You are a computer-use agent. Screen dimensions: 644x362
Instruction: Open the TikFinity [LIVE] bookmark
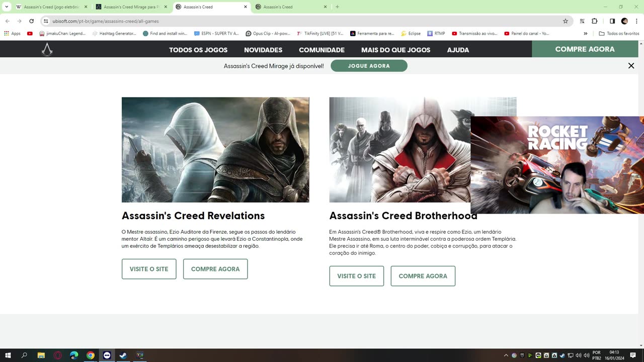(x=319, y=34)
